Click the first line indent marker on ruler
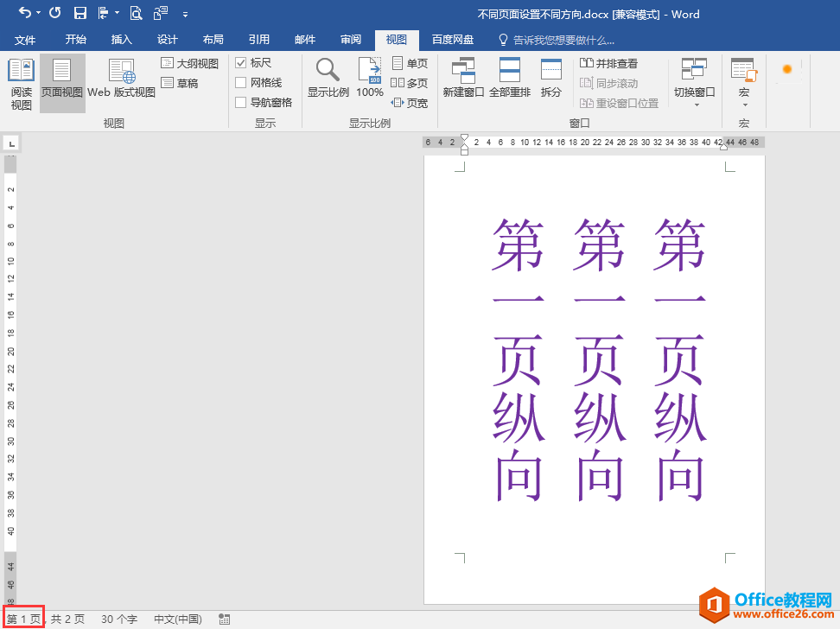 [464, 137]
